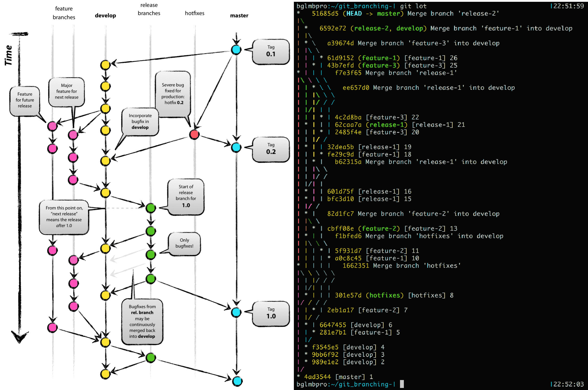588x390 pixels.
Task: Click the 'release-2, develop' ref label
Action: coord(389,28)
